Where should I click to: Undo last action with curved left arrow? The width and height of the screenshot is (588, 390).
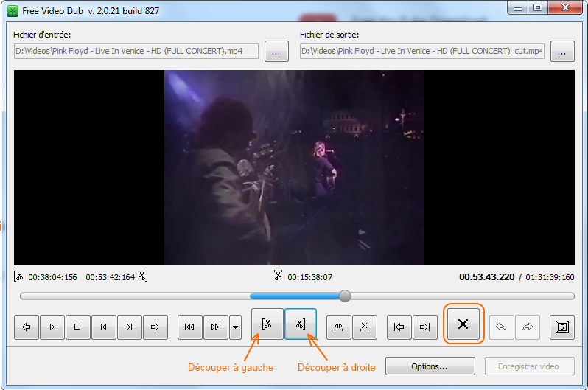click(x=501, y=327)
